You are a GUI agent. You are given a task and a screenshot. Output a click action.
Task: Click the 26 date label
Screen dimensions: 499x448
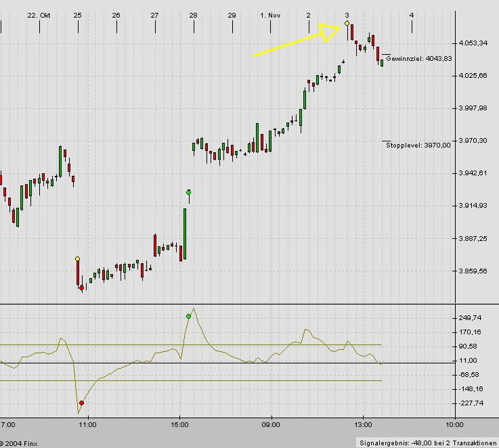pyautogui.click(x=116, y=16)
